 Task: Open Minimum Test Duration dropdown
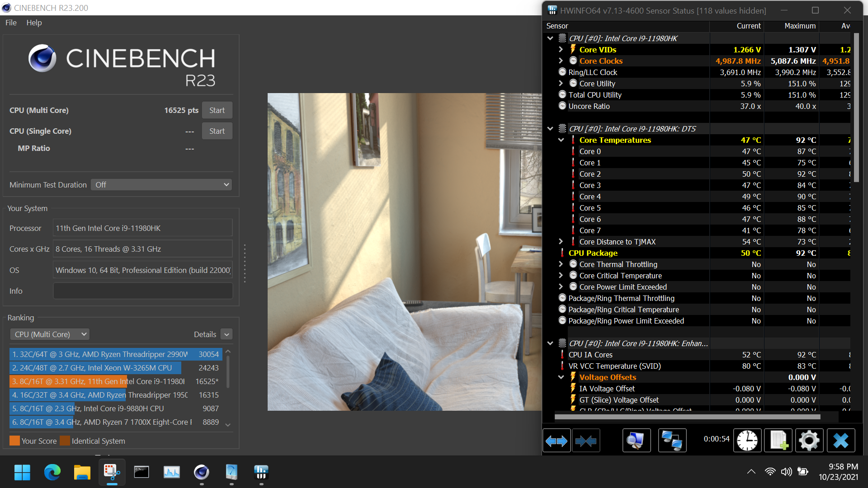pyautogui.click(x=161, y=185)
